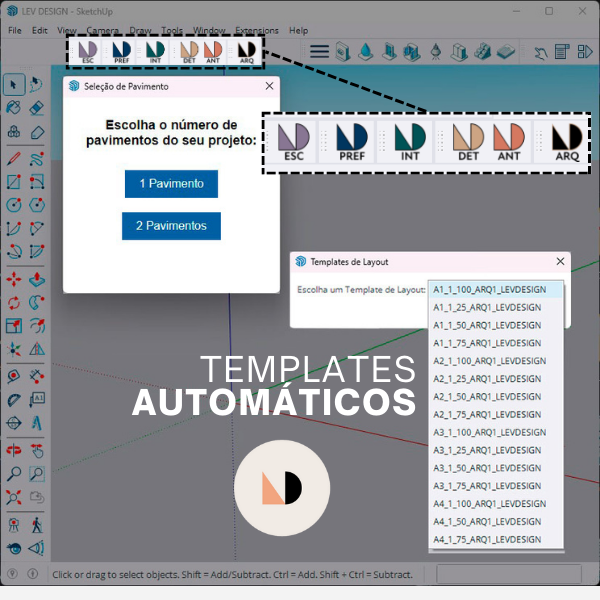600x600 pixels.
Task: Activate the Freehand drawing tool
Action: tap(37, 158)
